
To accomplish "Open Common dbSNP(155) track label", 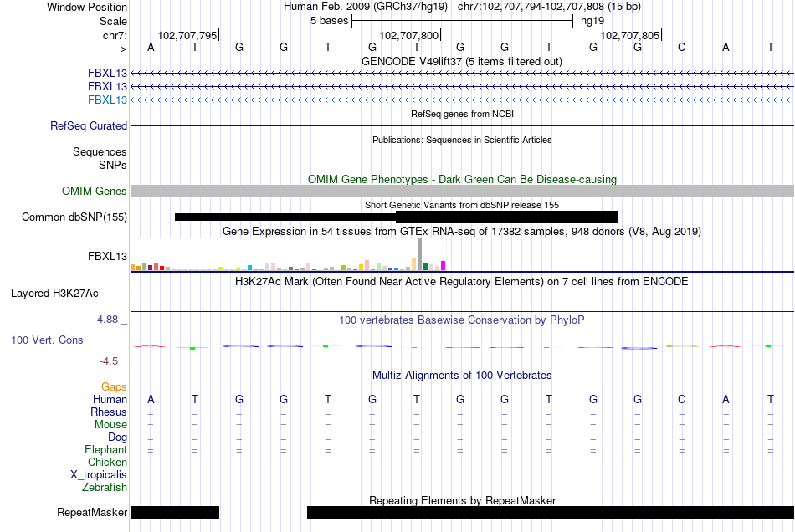I will tap(74, 217).
